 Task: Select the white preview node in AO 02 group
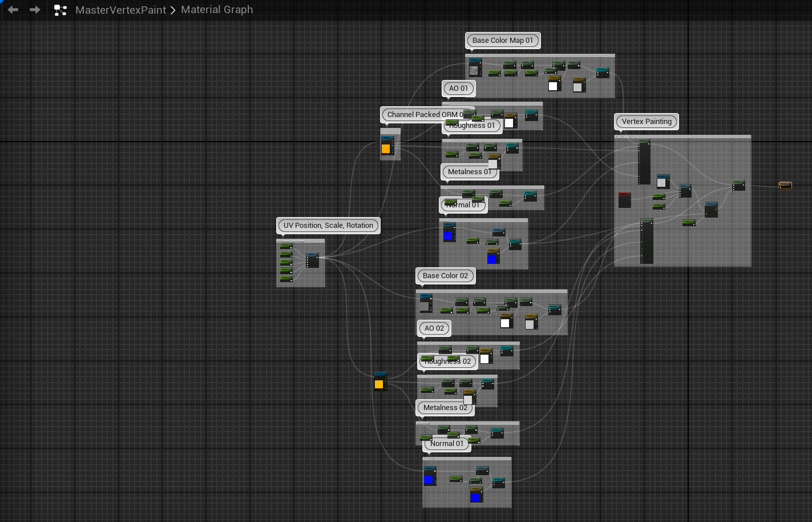[486, 357]
